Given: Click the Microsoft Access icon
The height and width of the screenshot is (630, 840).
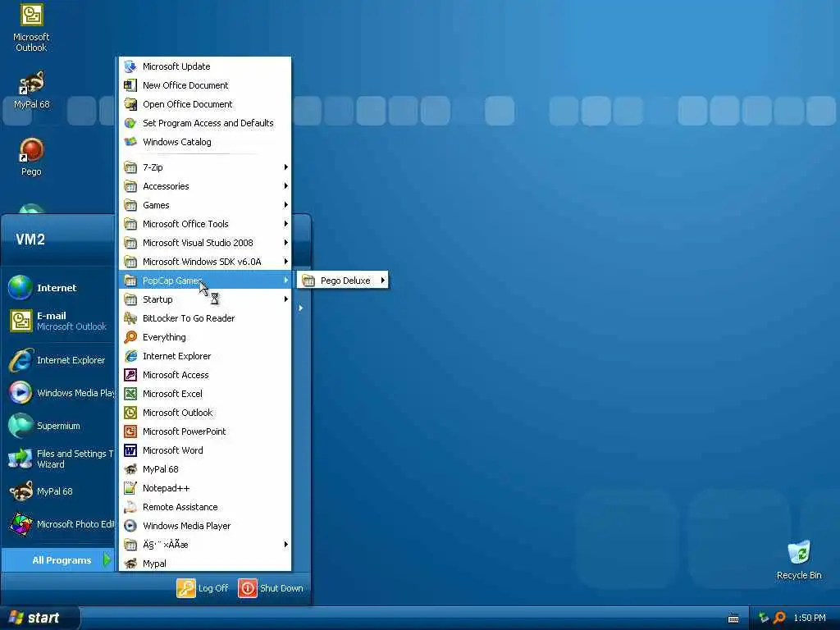Looking at the screenshot, I should click(x=130, y=375).
